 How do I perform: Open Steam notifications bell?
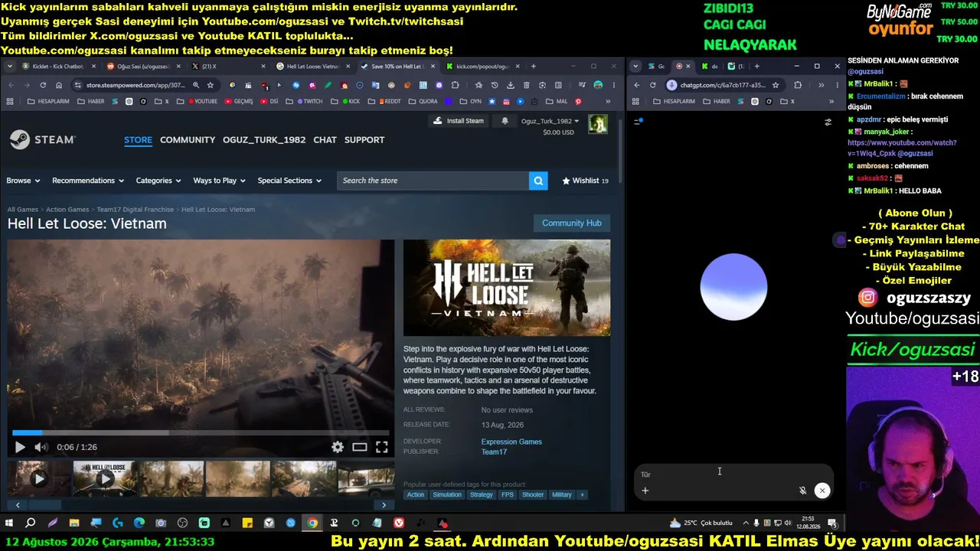(505, 121)
